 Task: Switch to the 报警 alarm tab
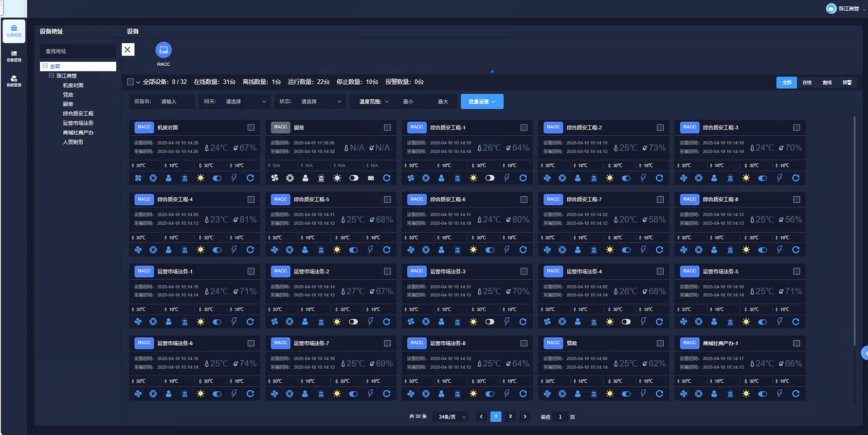[x=847, y=83]
